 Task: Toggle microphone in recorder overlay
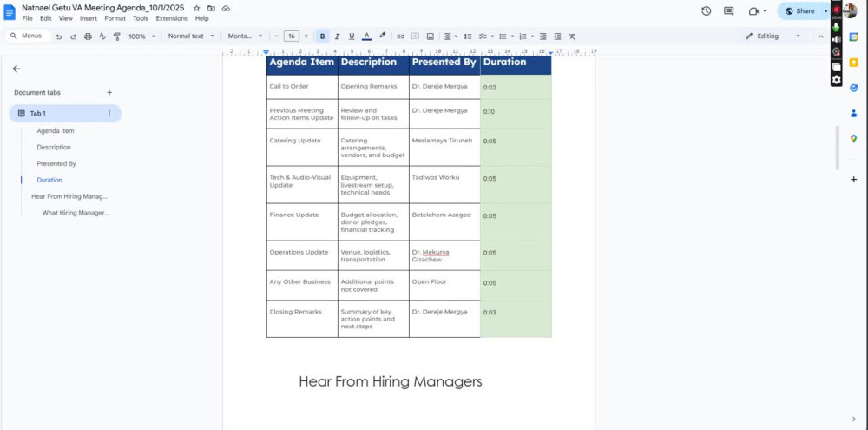tap(836, 27)
